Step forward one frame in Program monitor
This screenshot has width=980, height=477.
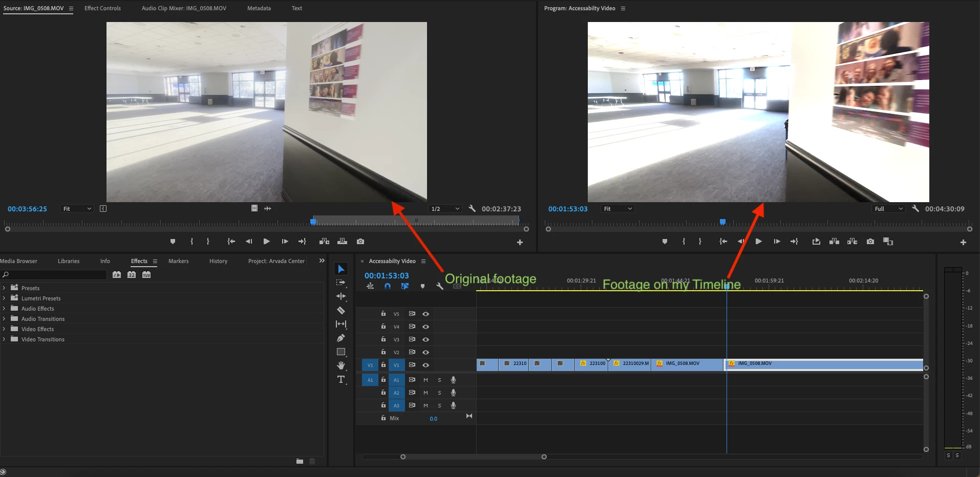[777, 242]
